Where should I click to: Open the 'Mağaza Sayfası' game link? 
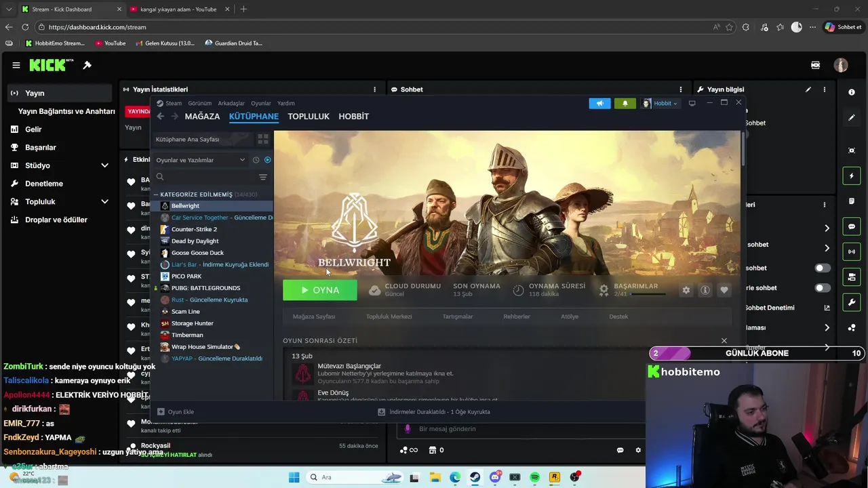(314, 317)
